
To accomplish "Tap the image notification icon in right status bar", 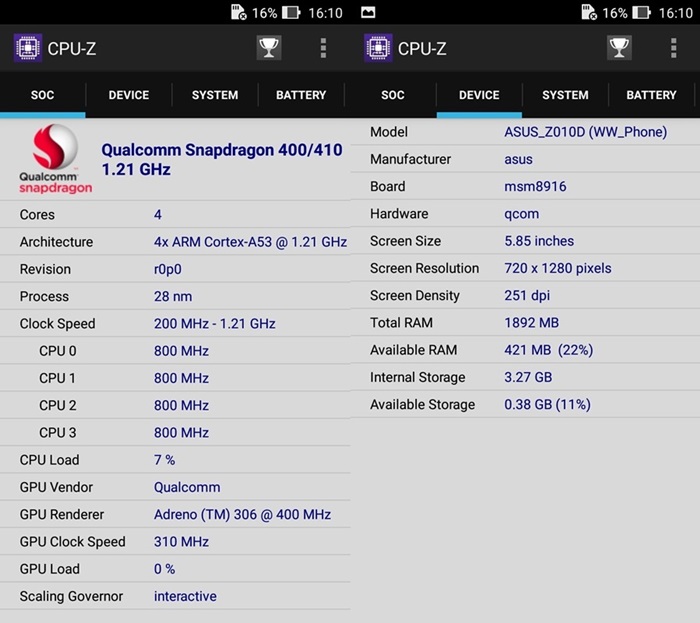I will (x=368, y=12).
